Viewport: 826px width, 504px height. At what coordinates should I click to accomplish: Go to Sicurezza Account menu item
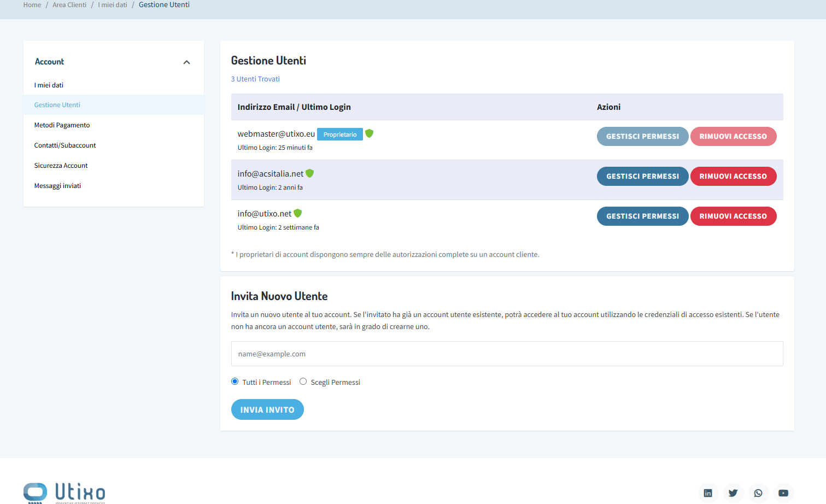61,166
